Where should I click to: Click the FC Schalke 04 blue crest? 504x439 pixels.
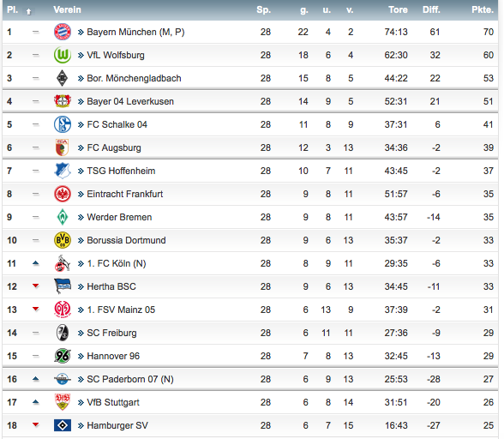click(x=63, y=124)
